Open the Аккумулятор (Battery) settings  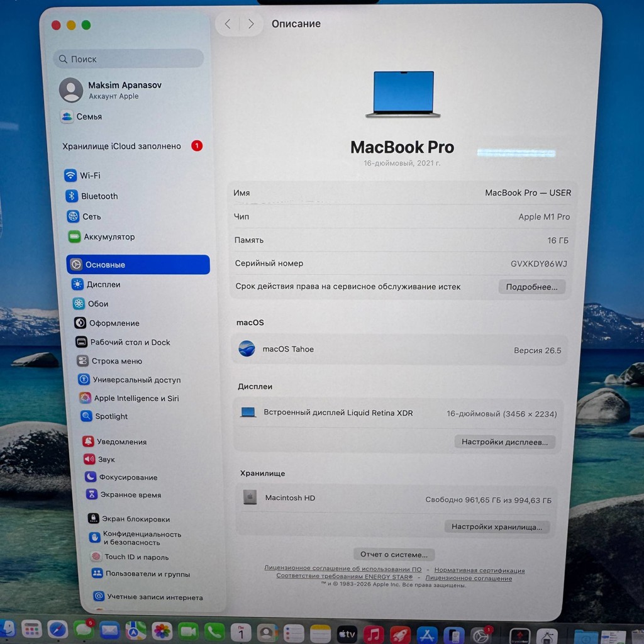101,237
